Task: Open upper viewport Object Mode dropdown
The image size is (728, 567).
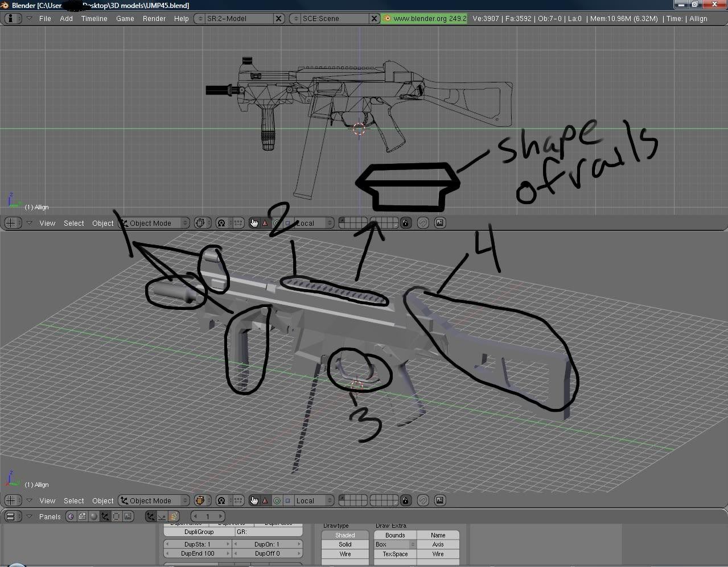Action: (x=154, y=223)
